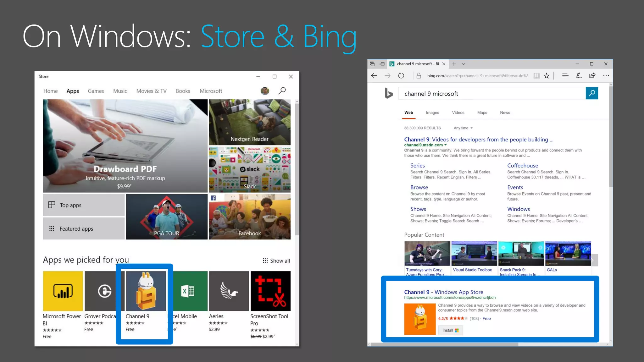Close the channel 9 microsoft tab
Screen dimensions: 644x362
point(444,64)
